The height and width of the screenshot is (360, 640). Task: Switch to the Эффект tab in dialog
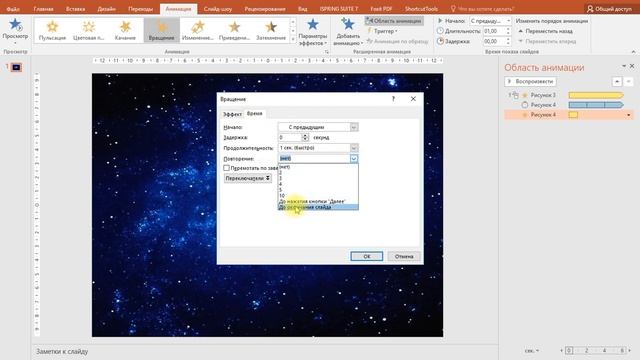(x=232, y=114)
